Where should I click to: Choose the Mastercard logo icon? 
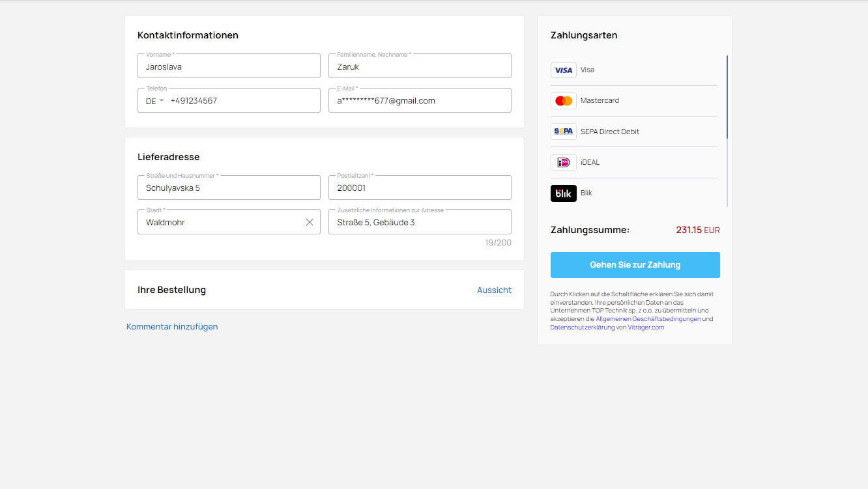563,100
